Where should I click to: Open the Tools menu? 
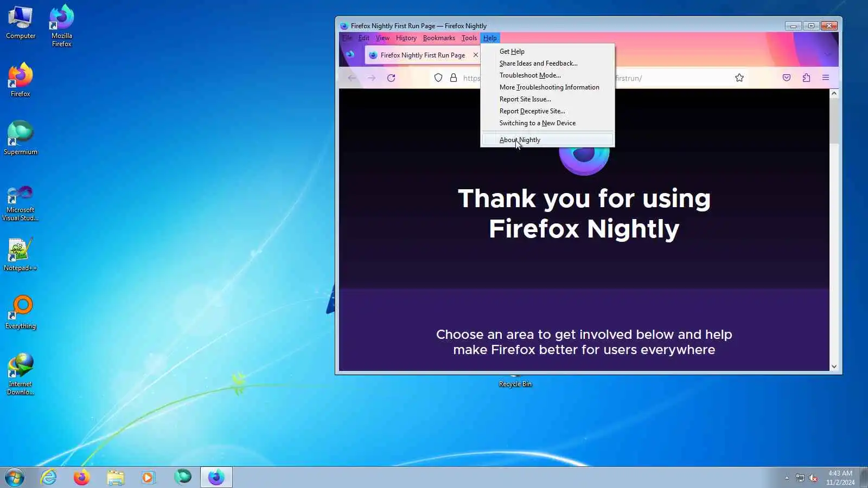point(469,38)
